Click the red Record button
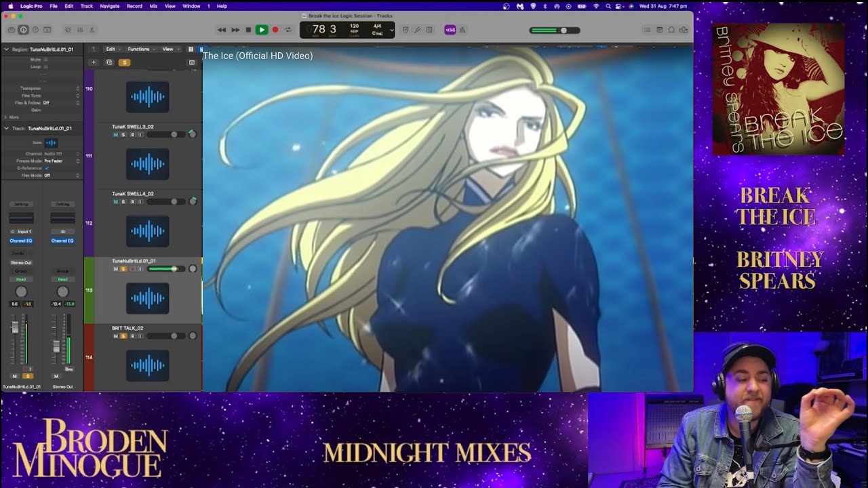The width and height of the screenshot is (868, 488). click(x=275, y=30)
